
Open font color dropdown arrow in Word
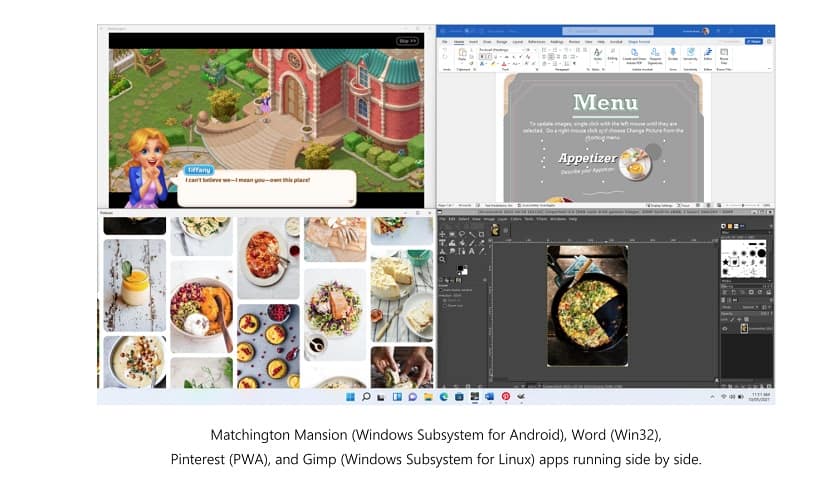coord(509,64)
